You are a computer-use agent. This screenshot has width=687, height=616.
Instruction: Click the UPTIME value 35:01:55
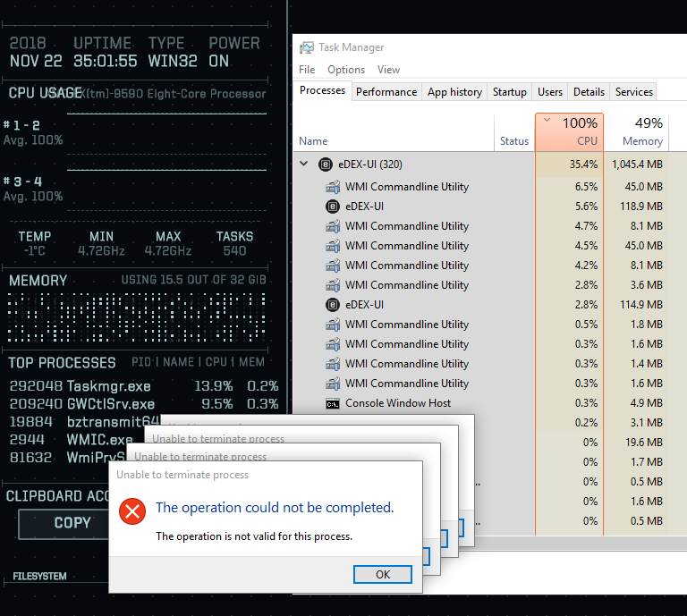pos(106,61)
